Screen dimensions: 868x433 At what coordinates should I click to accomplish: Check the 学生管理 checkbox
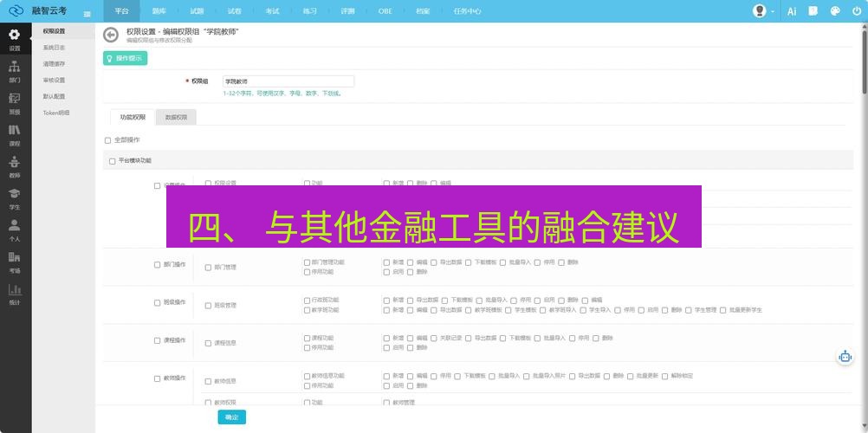tap(689, 310)
